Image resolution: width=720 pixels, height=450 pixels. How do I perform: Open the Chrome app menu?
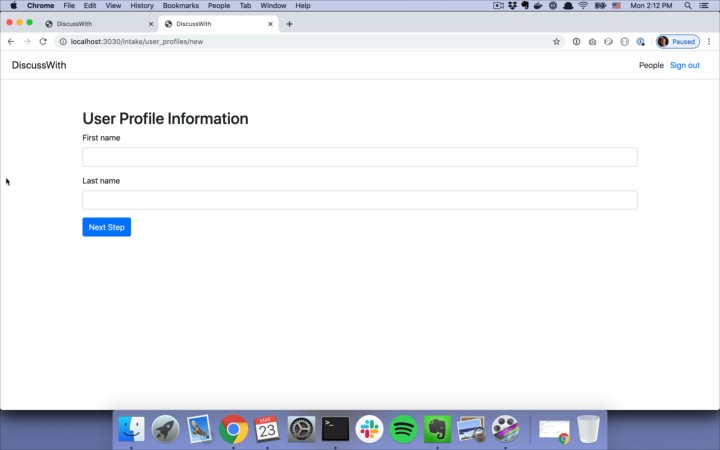[x=40, y=6]
